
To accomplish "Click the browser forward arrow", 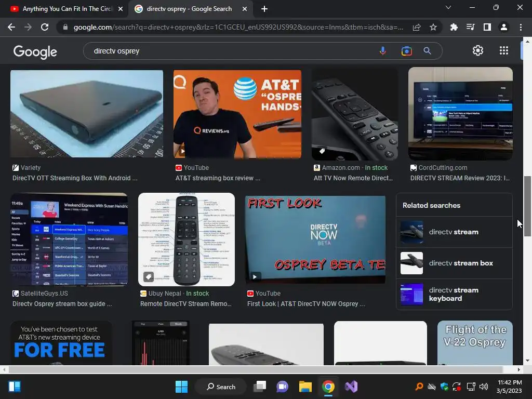I will tap(28, 27).
